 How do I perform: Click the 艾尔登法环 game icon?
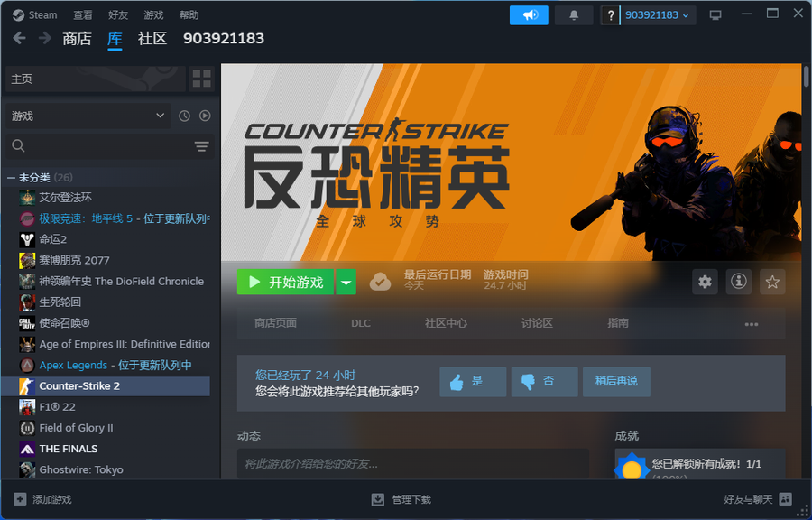coord(27,198)
